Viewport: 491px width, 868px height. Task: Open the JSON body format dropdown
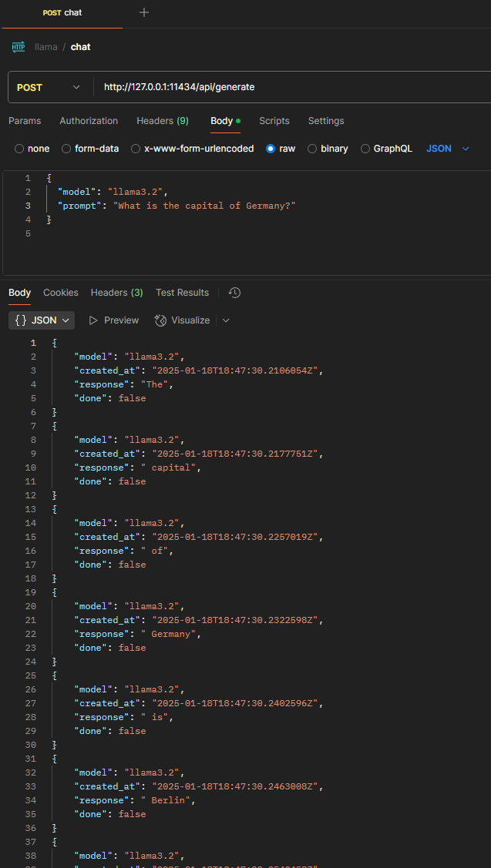(x=448, y=149)
